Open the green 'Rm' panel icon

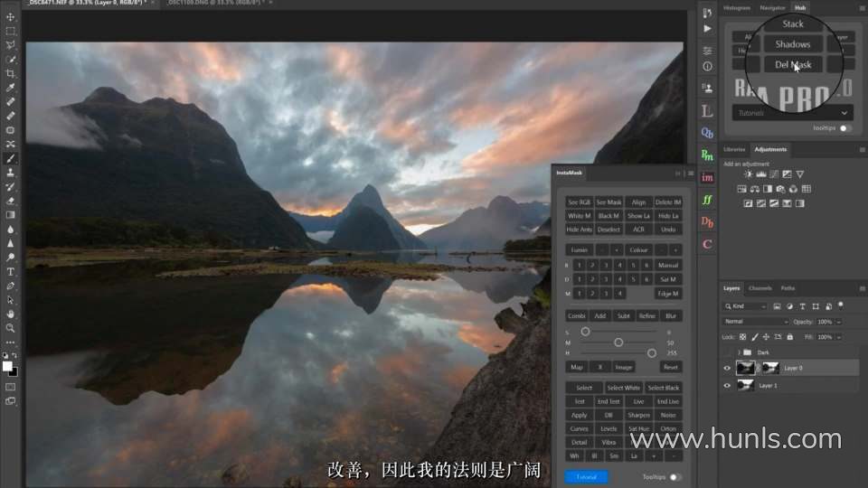[x=707, y=155]
